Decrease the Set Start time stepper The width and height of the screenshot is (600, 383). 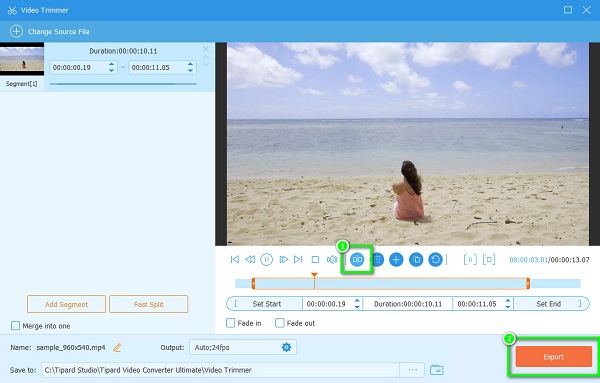tap(357, 307)
